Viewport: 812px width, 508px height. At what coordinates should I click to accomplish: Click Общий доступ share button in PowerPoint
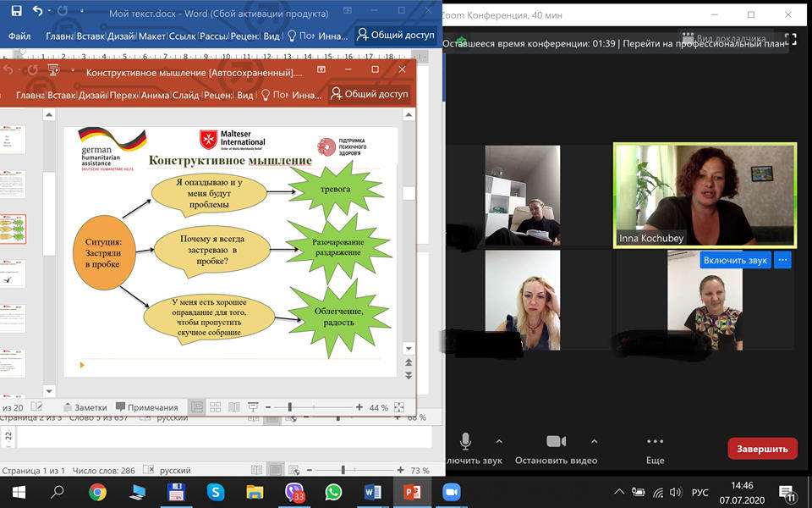point(370,94)
